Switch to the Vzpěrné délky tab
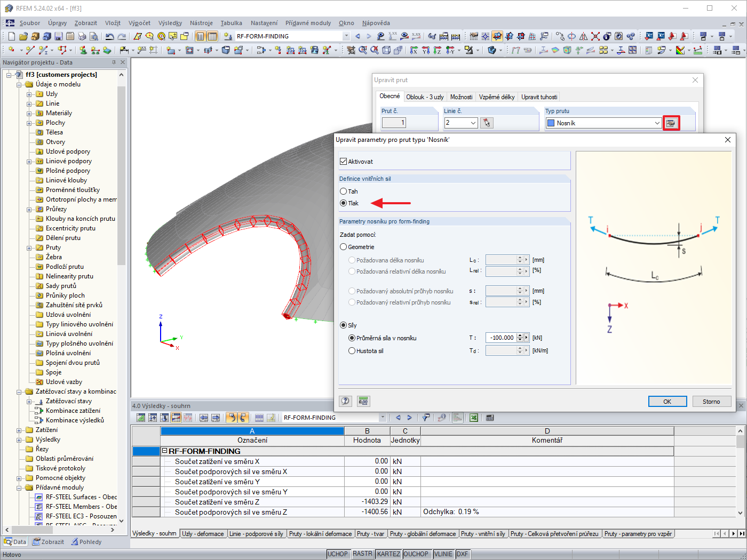Image resolution: width=747 pixels, height=560 pixels. coord(497,97)
